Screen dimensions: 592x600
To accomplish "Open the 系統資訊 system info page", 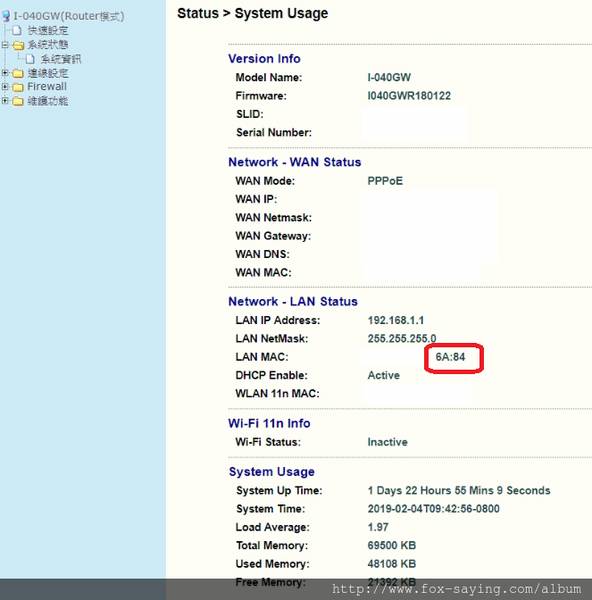I will coord(61,59).
